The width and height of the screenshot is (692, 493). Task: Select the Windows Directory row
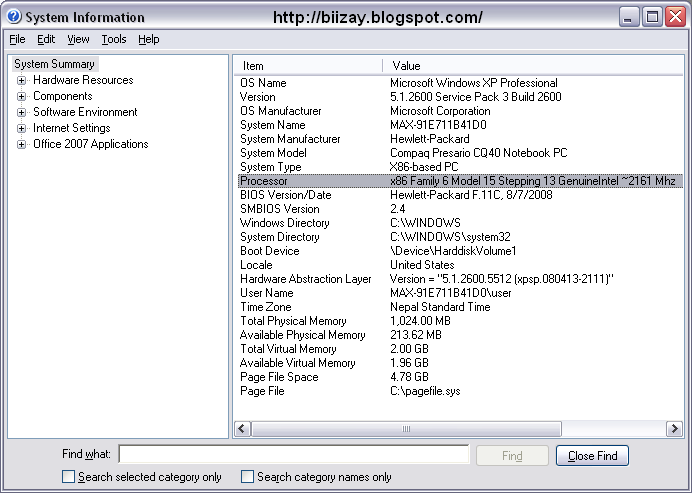click(459, 223)
